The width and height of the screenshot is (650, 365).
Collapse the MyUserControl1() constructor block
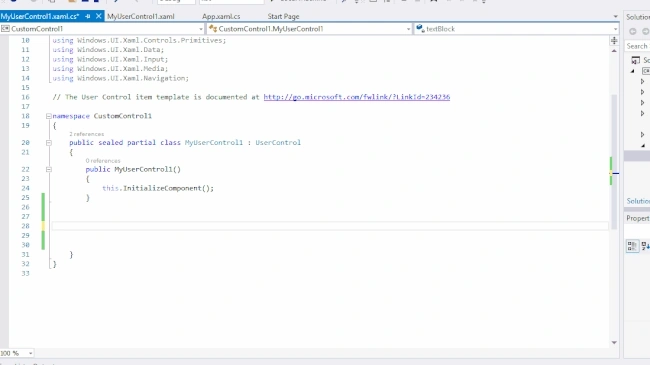coord(49,169)
